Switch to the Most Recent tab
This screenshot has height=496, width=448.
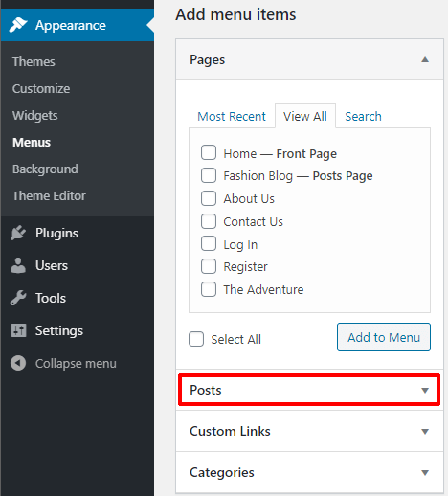tap(232, 116)
